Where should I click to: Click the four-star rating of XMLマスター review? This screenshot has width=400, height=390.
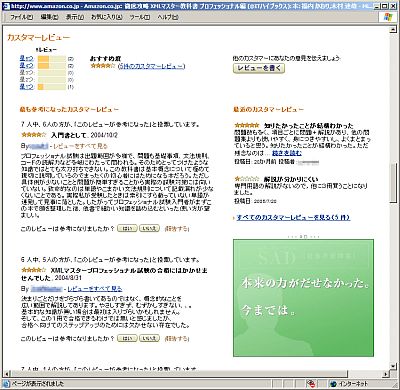pos(33,270)
